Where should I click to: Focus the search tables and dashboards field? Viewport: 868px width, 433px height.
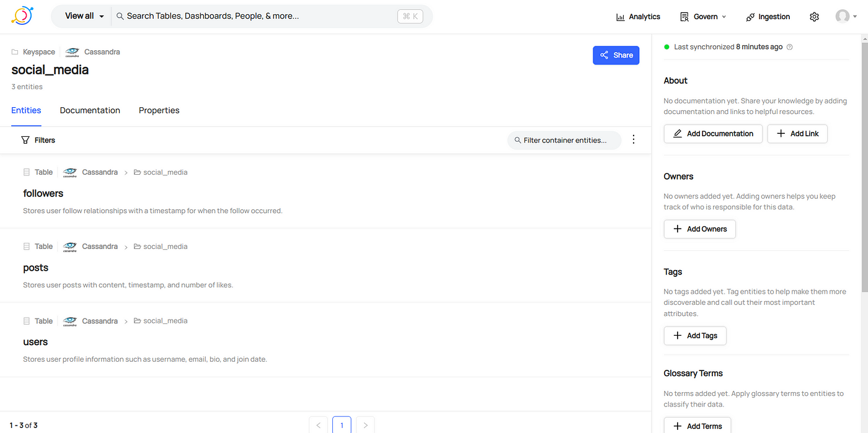260,16
